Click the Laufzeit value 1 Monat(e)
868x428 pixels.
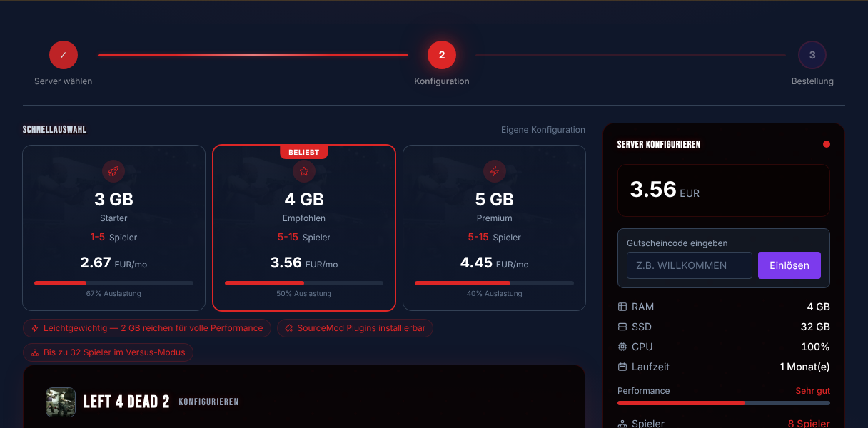pos(805,367)
